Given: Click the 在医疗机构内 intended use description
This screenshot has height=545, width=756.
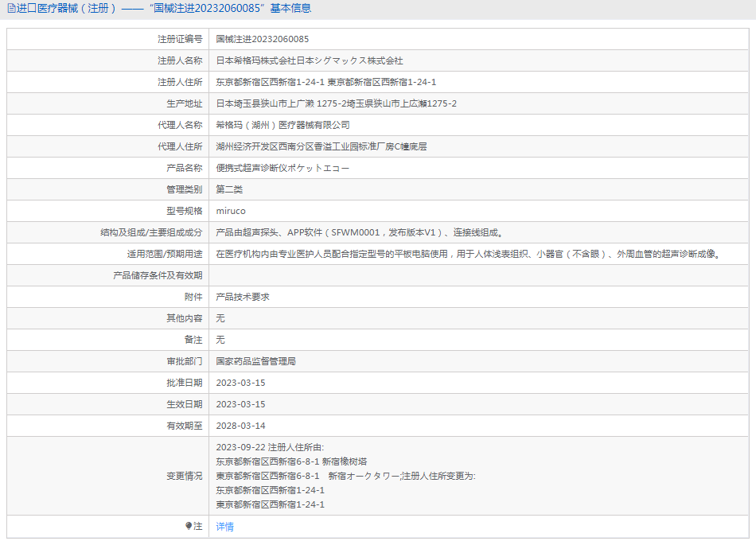Looking at the screenshot, I should (469, 254).
